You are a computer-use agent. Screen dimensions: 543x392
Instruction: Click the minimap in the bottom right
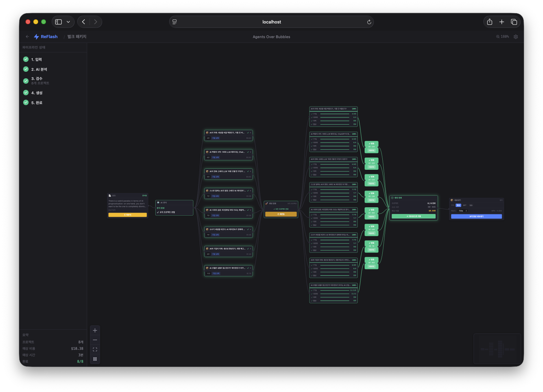pos(497,349)
